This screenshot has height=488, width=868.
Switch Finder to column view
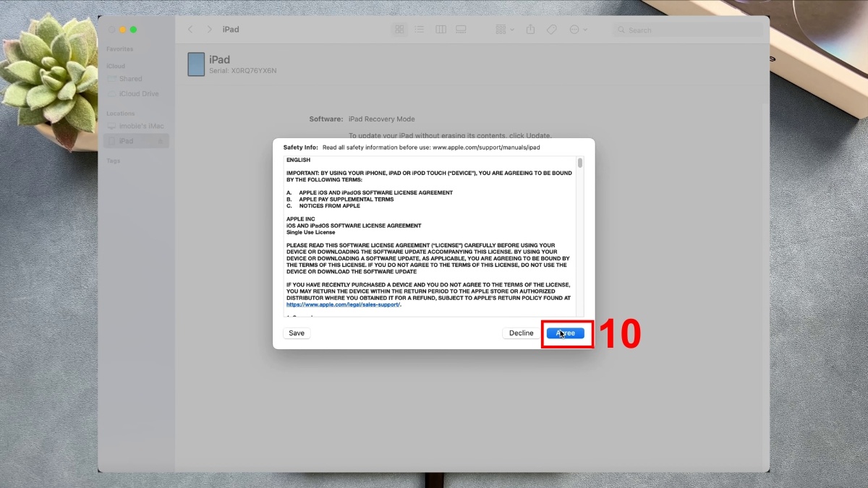coord(441,30)
